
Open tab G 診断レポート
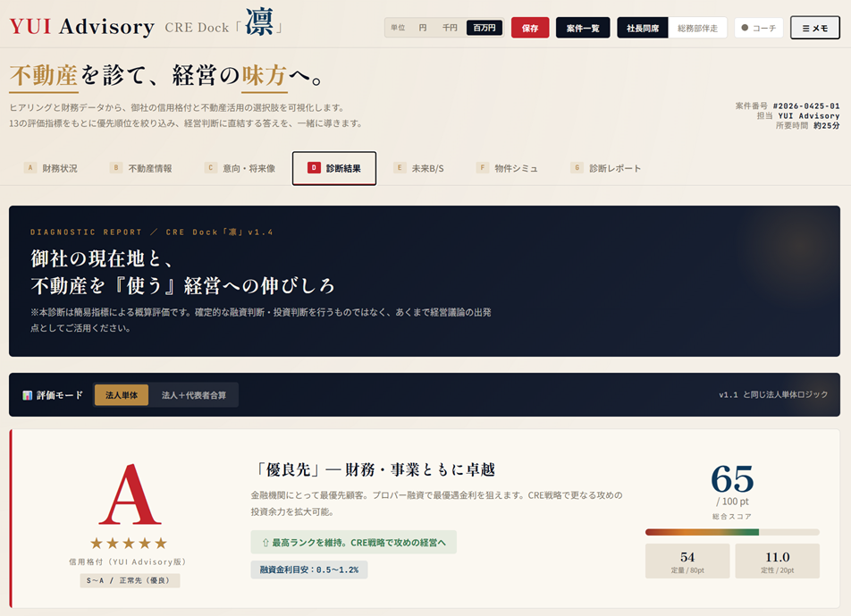(x=606, y=168)
